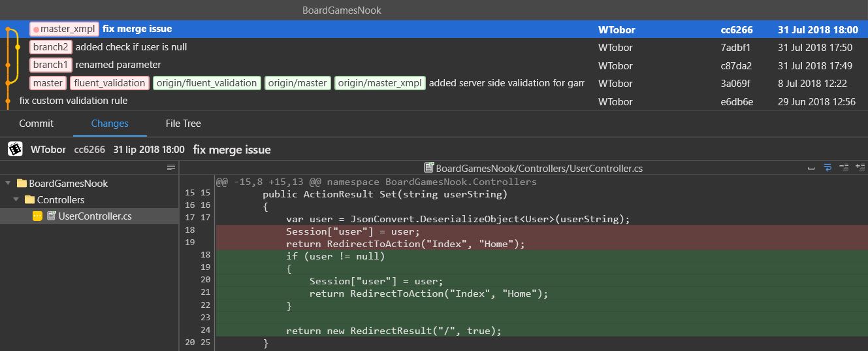Click the file tree view options menu icon
The height and width of the screenshot is (351, 868).
point(171,167)
